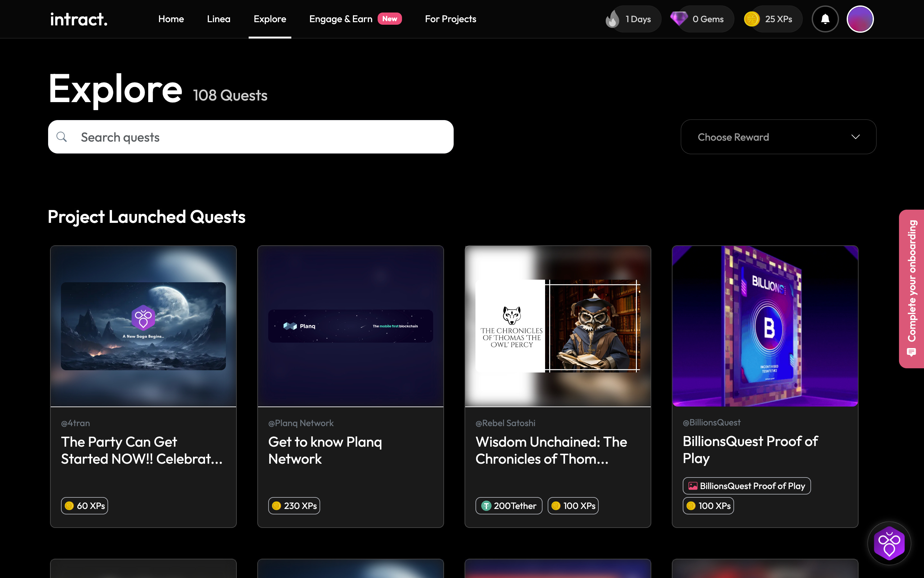Open the 25 XPs balance
924x578 pixels.
pyautogui.click(x=774, y=19)
